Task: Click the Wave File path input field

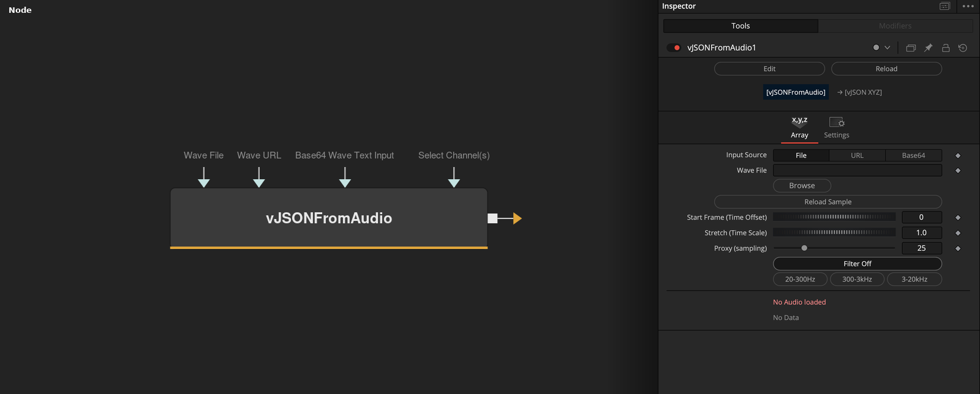Action: (x=858, y=171)
